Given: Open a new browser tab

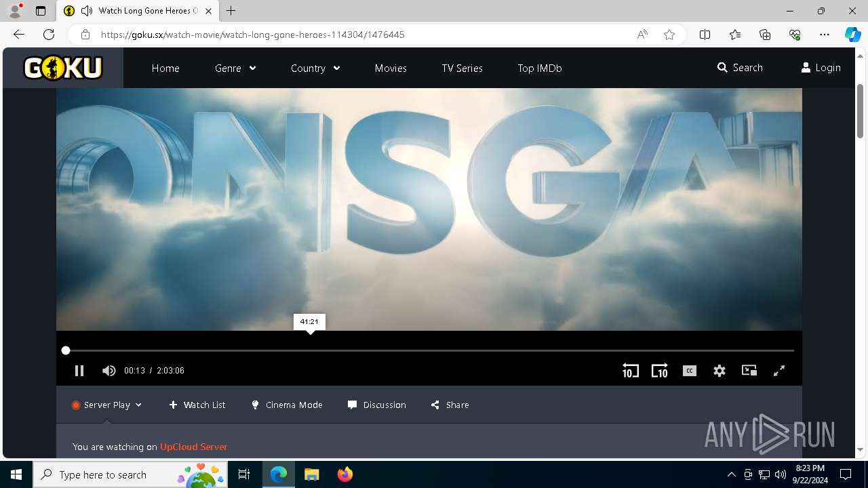Looking at the screenshot, I should coord(231,11).
